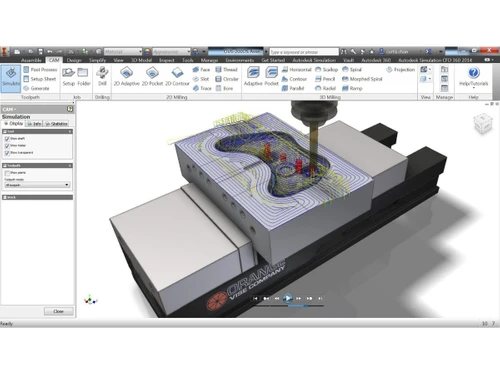The height and width of the screenshot is (375, 500).
Task: Expand the Stock section header
Action: pyautogui.click(x=37, y=197)
